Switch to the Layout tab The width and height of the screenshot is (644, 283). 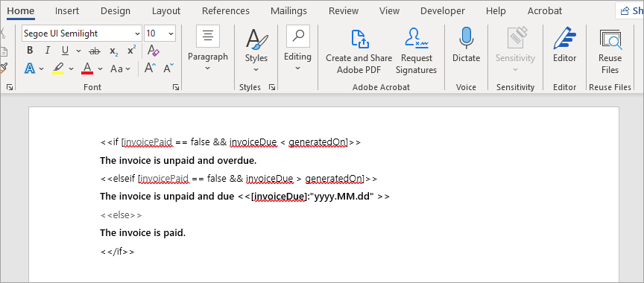click(166, 10)
